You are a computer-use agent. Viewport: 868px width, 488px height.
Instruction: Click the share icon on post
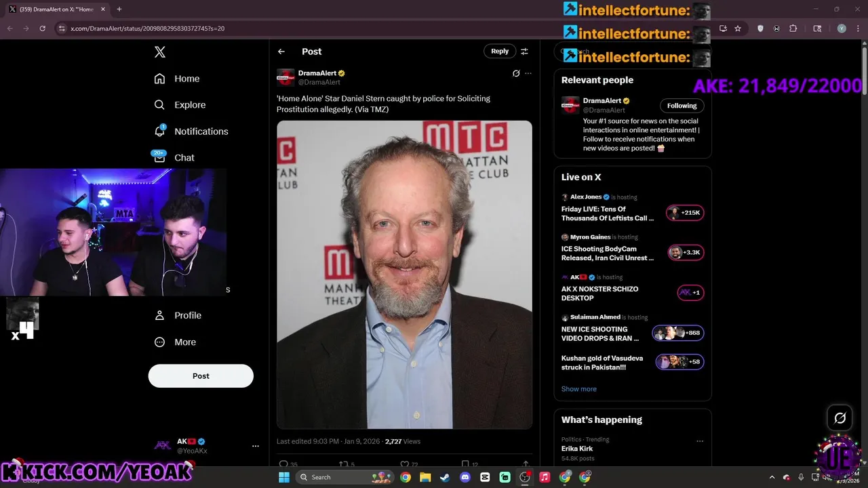(x=526, y=464)
